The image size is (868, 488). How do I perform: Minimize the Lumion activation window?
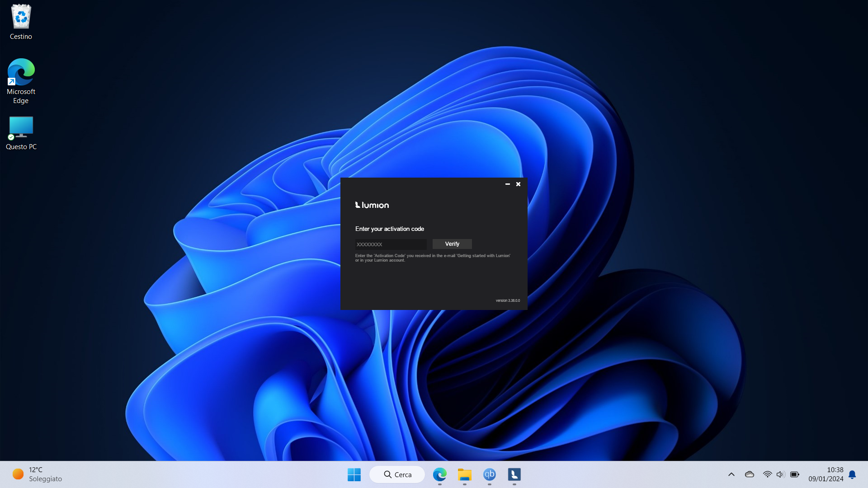click(508, 184)
